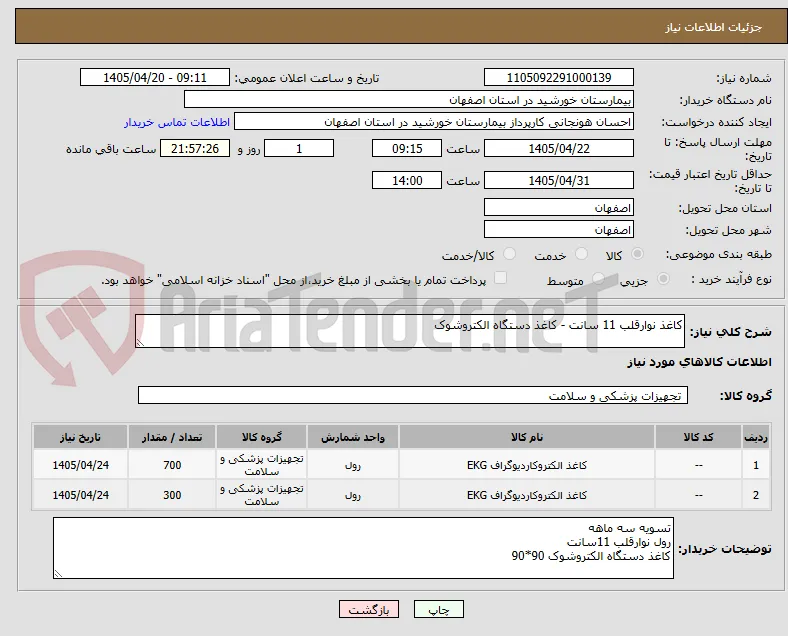
Task: Click the ساعت باقی مانده label
Action: pos(111,149)
